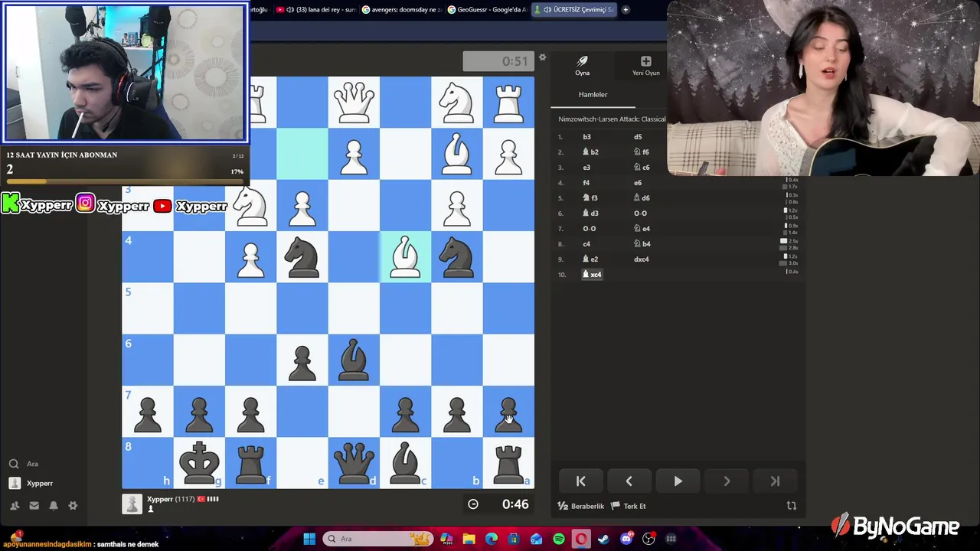Viewport: 980px width, 551px height.
Task: Launch Microsoft Edge from the taskbar
Action: coord(492,539)
